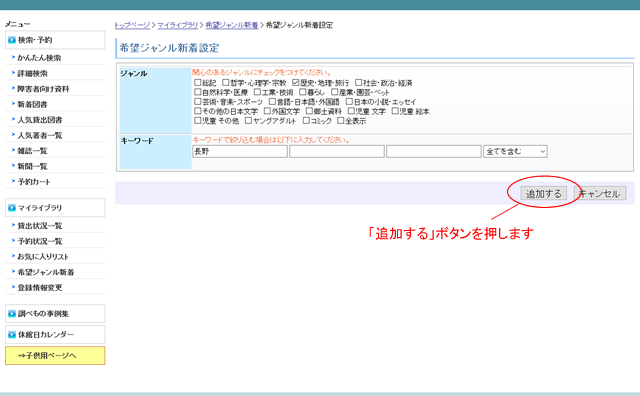This screenshot has height=396, width=640.
Task: Click the blue arrow icon beside 休館日カレンダー
Action: (x=12, y=335)
